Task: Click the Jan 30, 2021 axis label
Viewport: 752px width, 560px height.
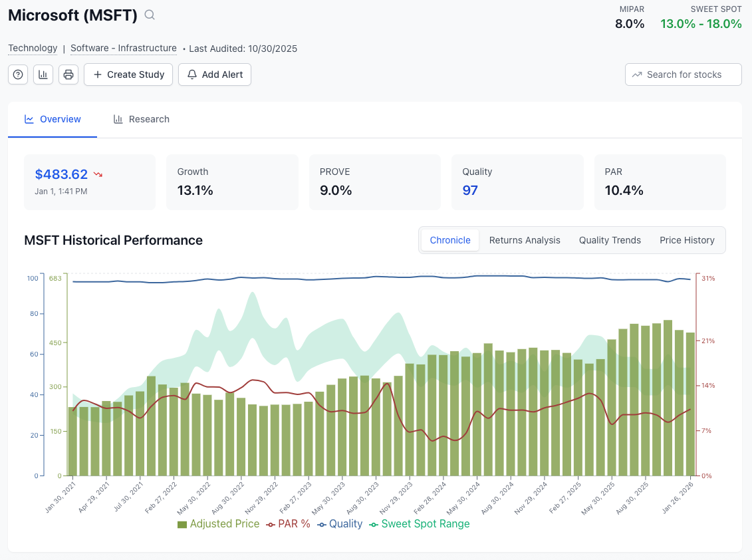Action: [x=61, y=497]
